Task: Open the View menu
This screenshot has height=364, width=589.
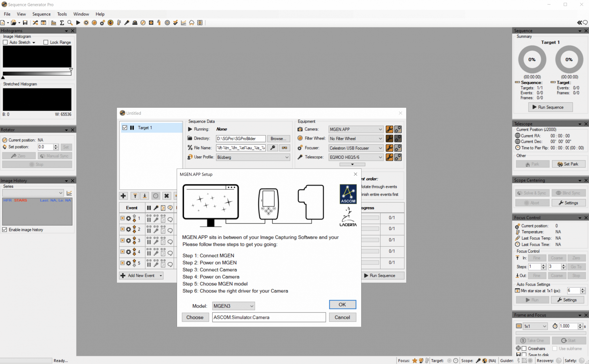Action: click(x=21, y=14)
